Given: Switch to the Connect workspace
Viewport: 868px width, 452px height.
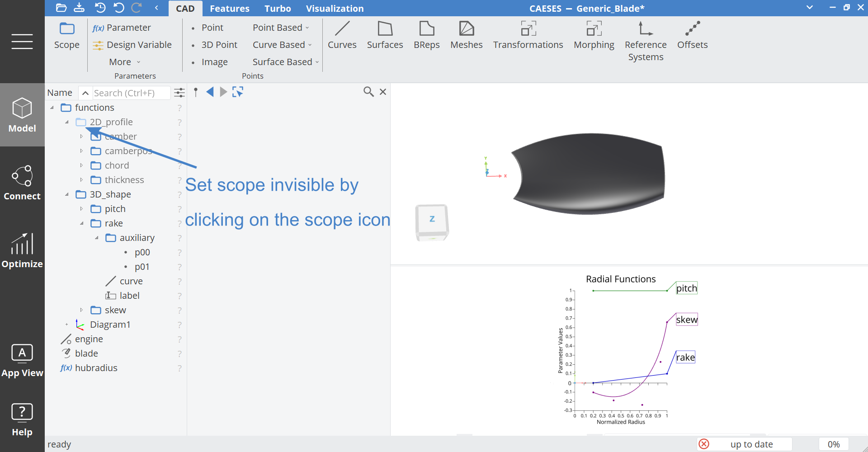Looking at the screenshot, I should [22, 183].
